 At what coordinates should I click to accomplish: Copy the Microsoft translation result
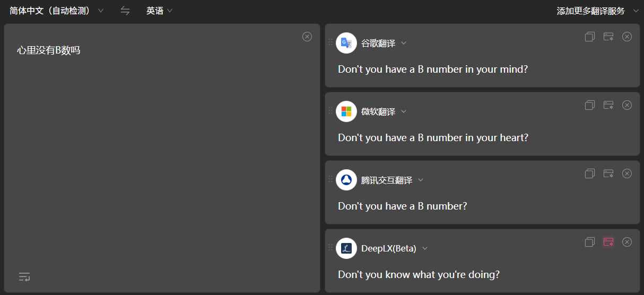pos(589,105)
